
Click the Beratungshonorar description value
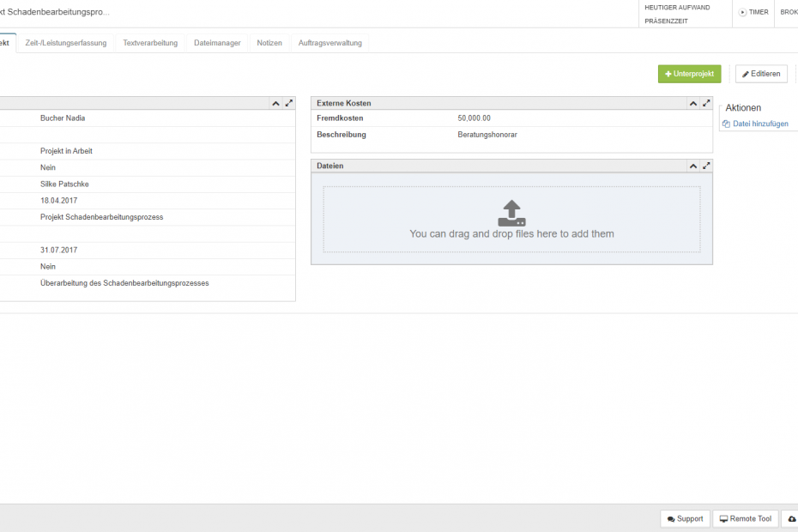pos(487,135)
